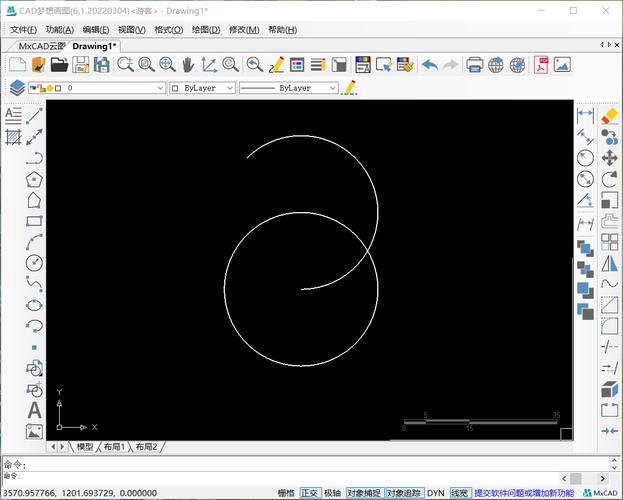623x500 pixels.
Task: Click the Undo arrow icon
Action: pyautogui.click(x=429, y=65)
